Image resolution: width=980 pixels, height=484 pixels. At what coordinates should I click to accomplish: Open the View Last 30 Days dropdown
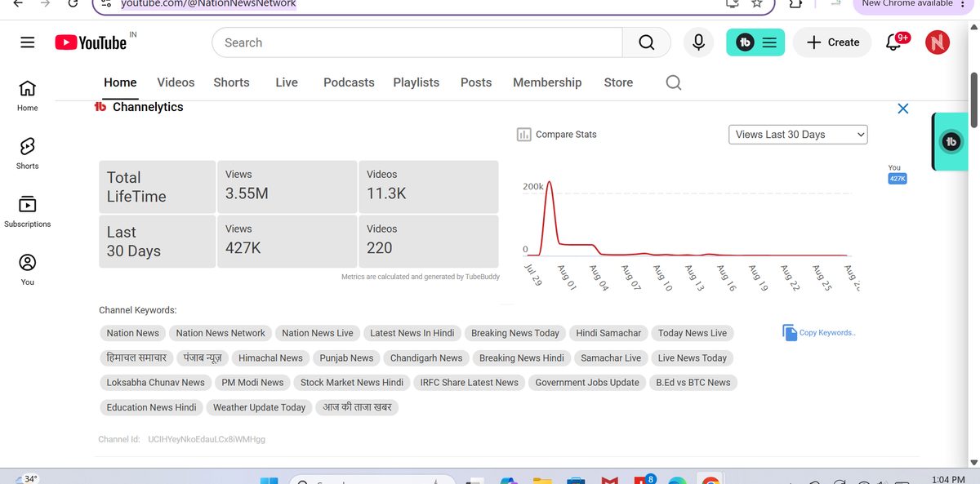click(x=798, y=135)
